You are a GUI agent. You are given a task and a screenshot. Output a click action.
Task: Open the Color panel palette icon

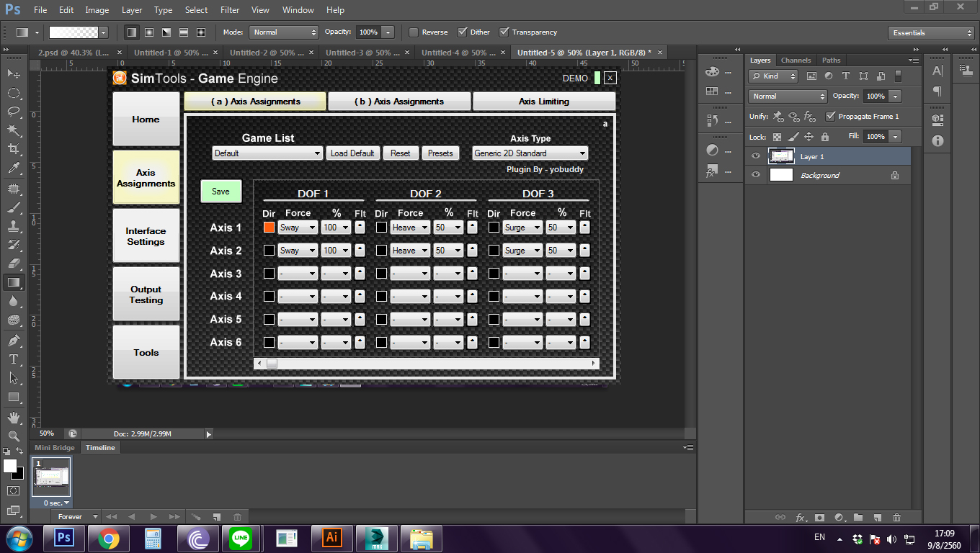712,71
